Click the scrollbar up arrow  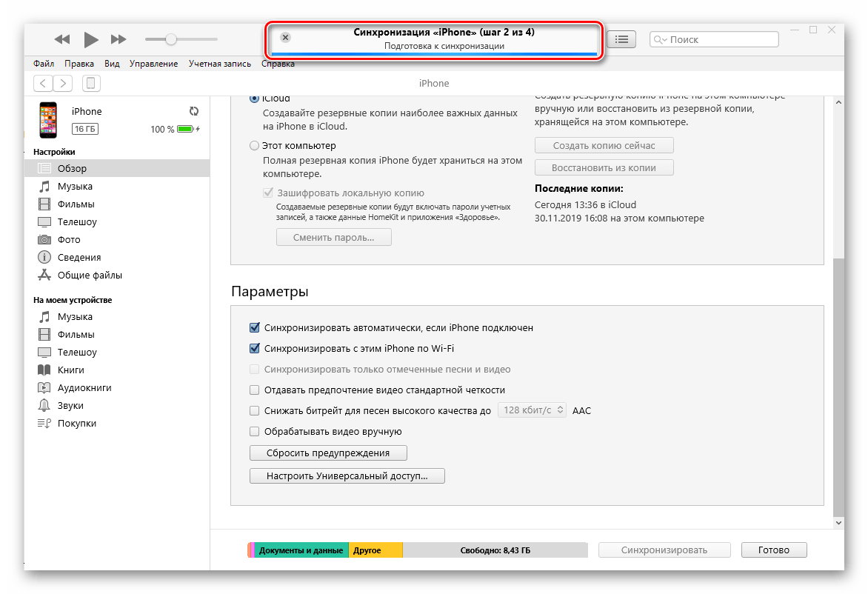click(838, 102)
